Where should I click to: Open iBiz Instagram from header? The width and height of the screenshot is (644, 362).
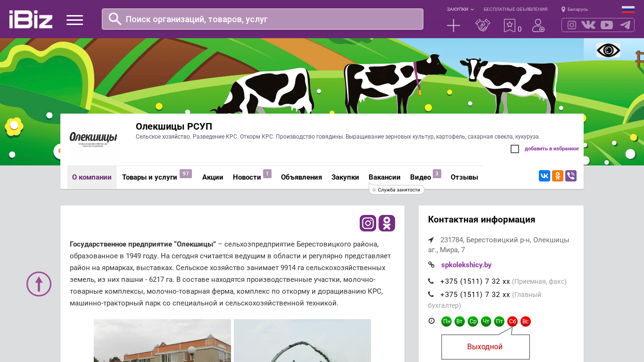572,25
